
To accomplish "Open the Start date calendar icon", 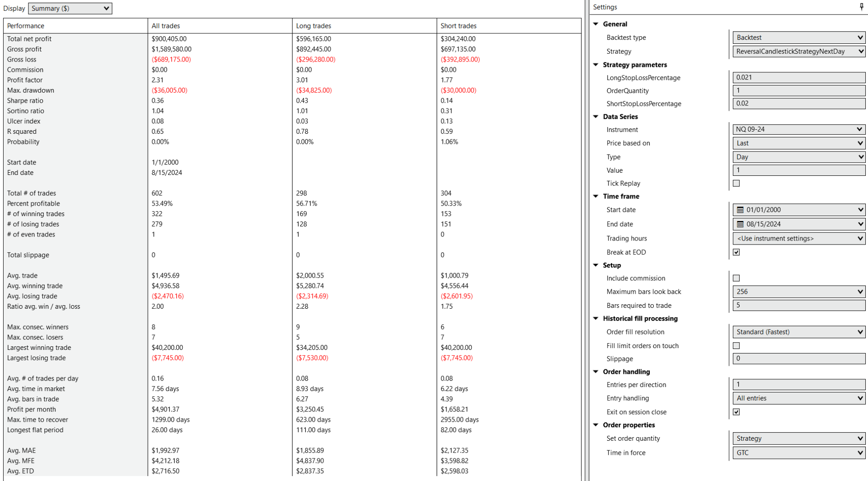I will point(740,210).
